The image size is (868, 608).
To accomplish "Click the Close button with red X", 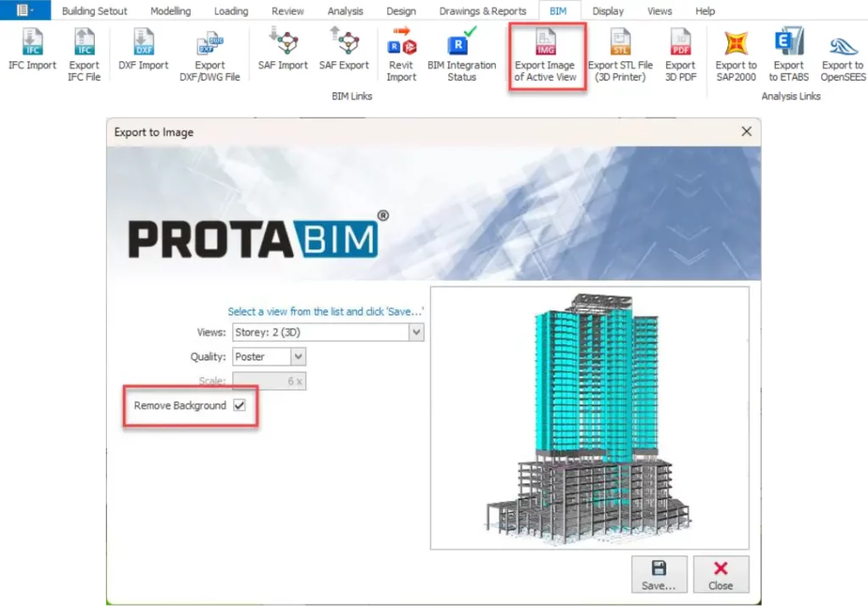I will click(721, 574).
